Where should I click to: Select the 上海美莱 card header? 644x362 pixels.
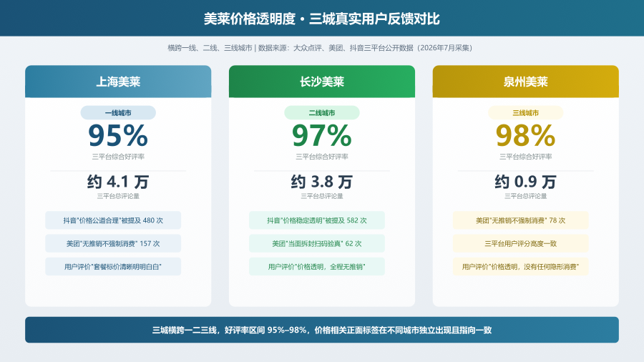[118, 82]
